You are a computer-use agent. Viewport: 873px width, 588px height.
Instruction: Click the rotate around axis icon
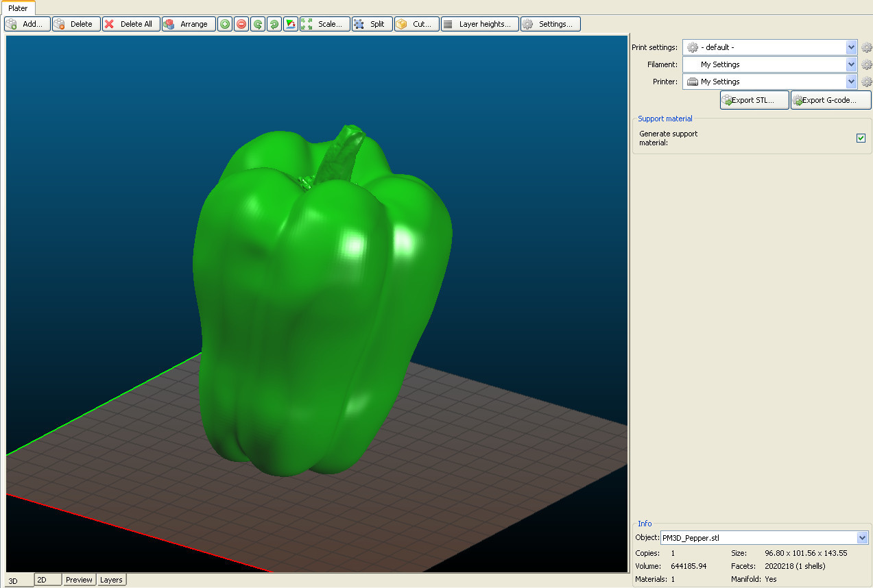tap(291, 24)
